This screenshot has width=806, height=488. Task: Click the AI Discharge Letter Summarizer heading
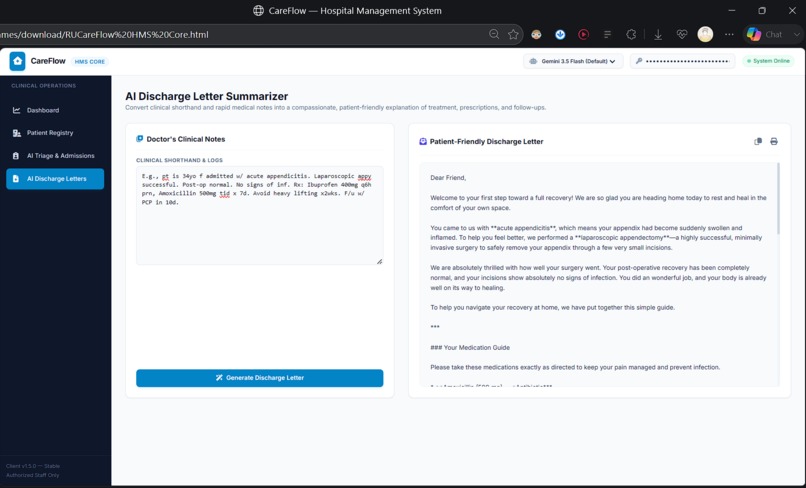click(207, 96)
